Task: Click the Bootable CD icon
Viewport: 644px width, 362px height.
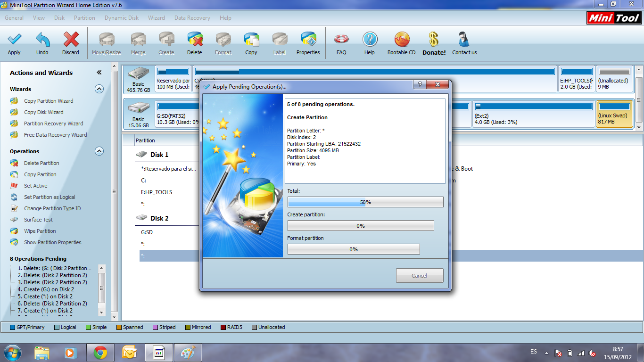Action: (402, 39)
